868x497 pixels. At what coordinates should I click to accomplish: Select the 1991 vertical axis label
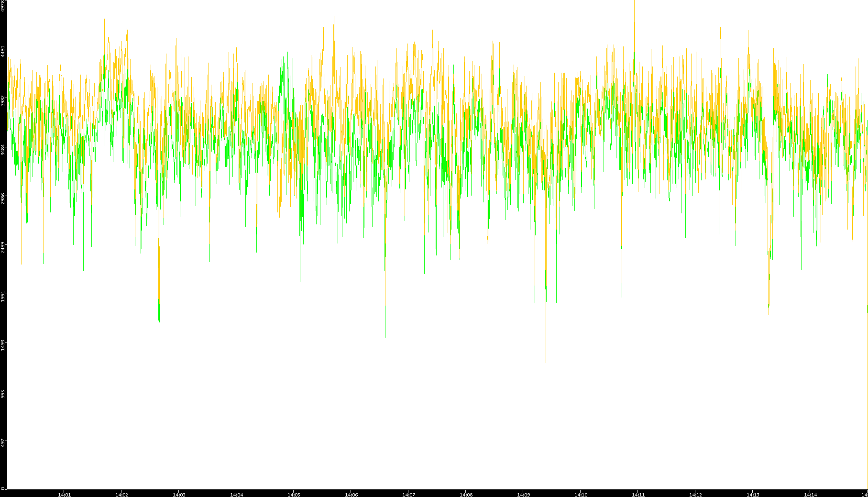[3, 296]
